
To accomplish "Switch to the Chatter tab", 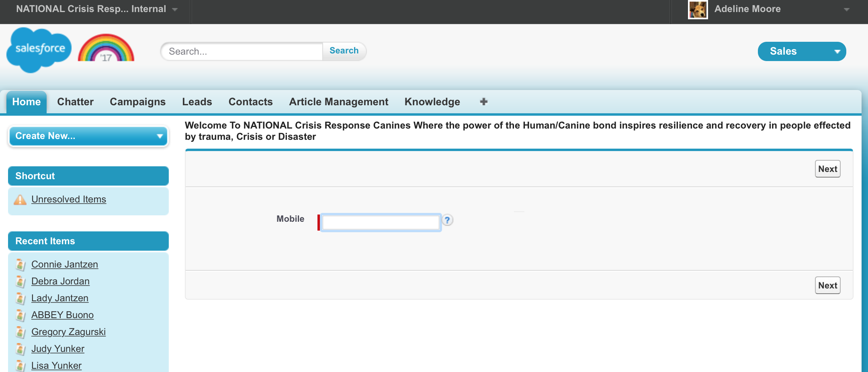I will [75, 102].
